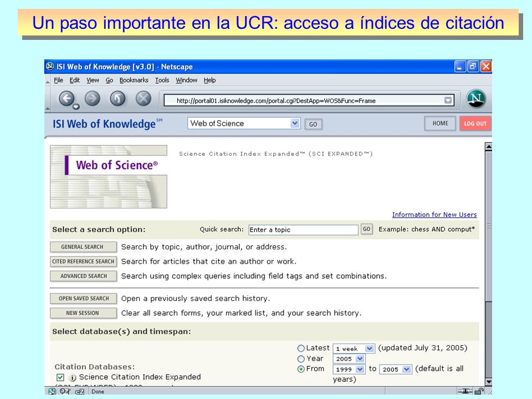Open the Help menu
The image size is (532, 399).
pos(209,80)
